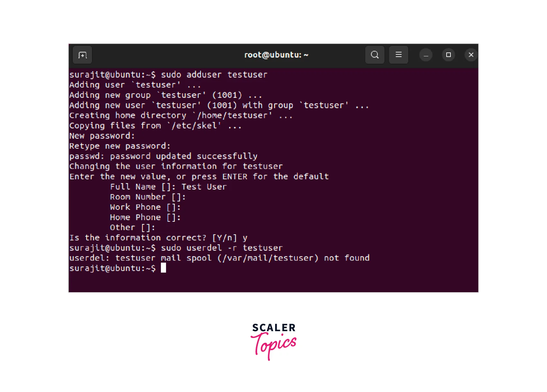Click the blinking cursor block at prompt
The image size is (547, 392).
[x=163, y=268]
